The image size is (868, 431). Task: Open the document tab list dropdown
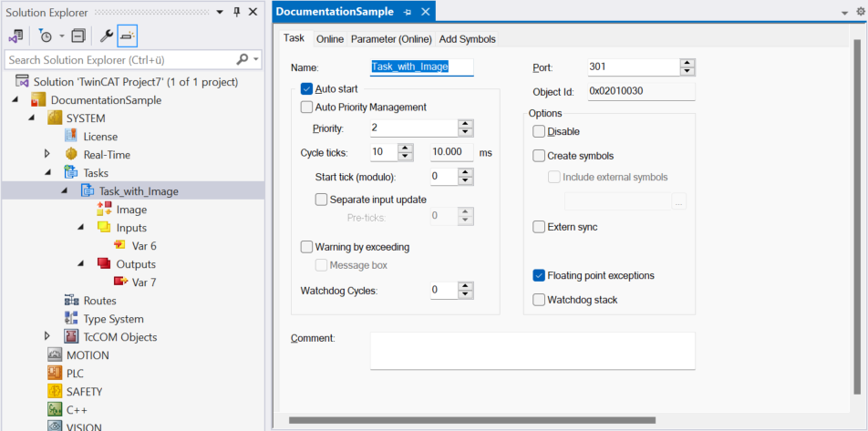(844, 12)
